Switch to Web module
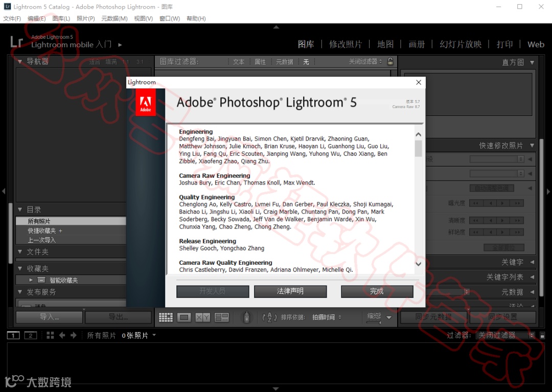The width and height of the screenshot is (552, 392). point(536,44)
